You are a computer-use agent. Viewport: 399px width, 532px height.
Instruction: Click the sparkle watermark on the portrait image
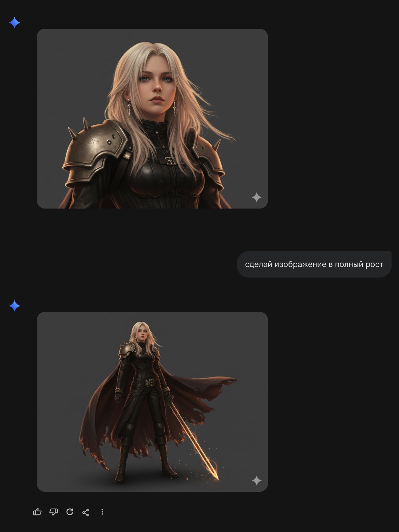point(256,197)
